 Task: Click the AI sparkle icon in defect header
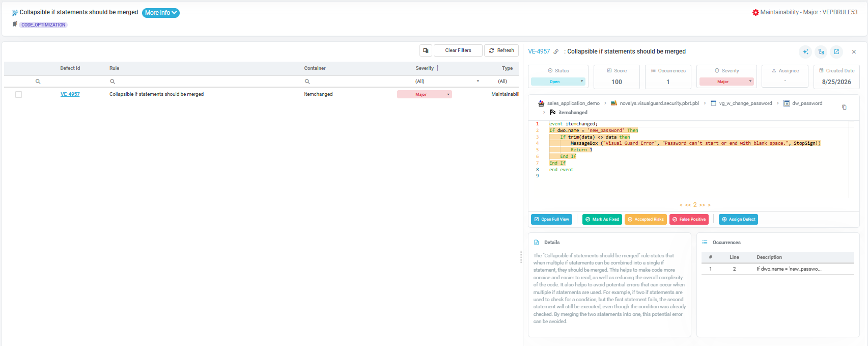point(805,51)
